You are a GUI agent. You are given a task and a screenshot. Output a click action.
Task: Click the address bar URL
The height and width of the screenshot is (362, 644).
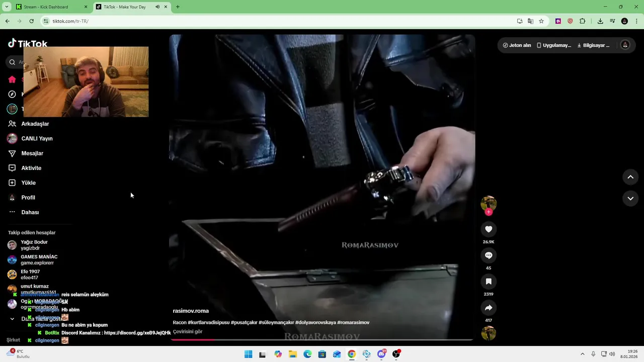70,21
